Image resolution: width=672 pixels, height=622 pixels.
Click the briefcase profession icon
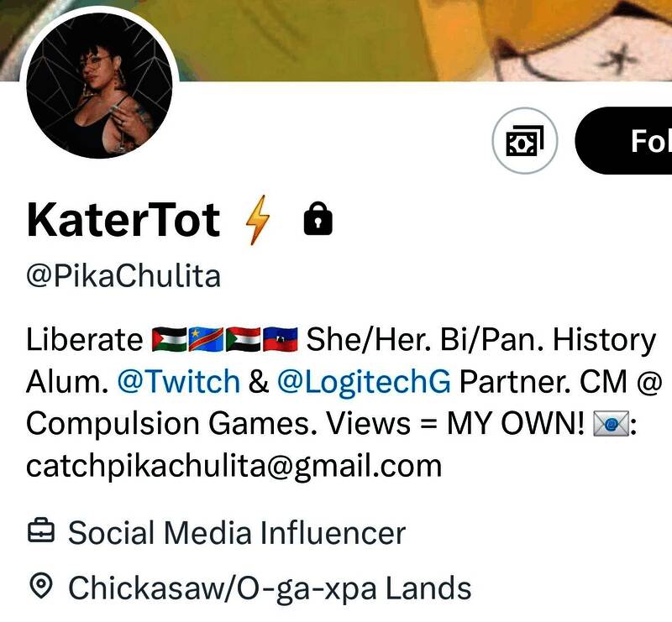41,531
